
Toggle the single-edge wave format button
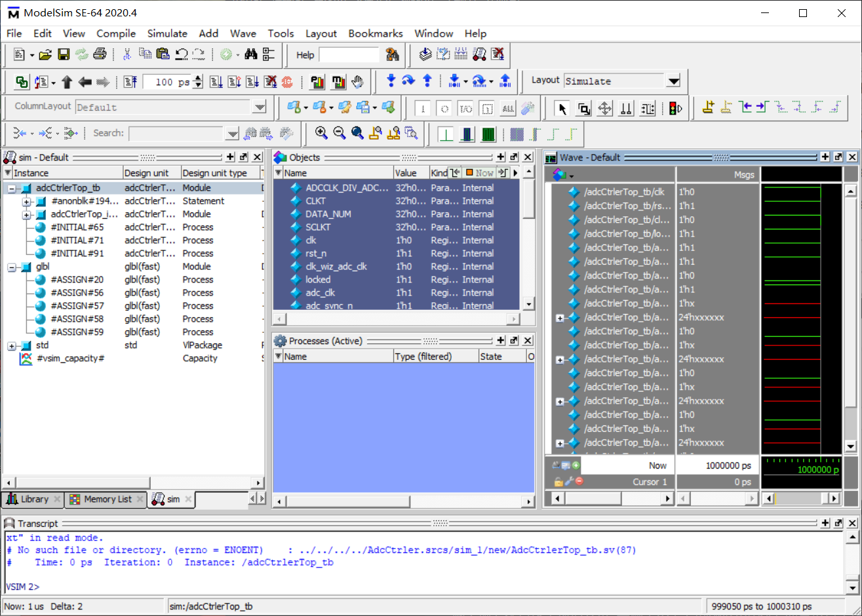[x=446, y=134]
